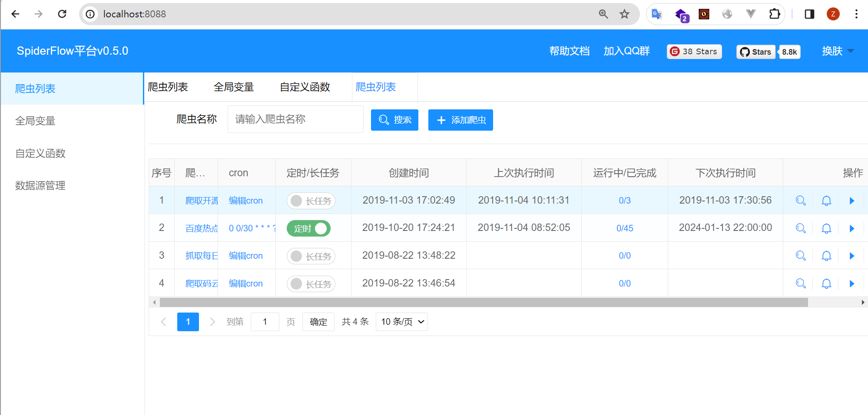Viewport: 868px width, 415px height.
Task: Switch to the 全局变量 tab
Action: (x=234, y=87)
